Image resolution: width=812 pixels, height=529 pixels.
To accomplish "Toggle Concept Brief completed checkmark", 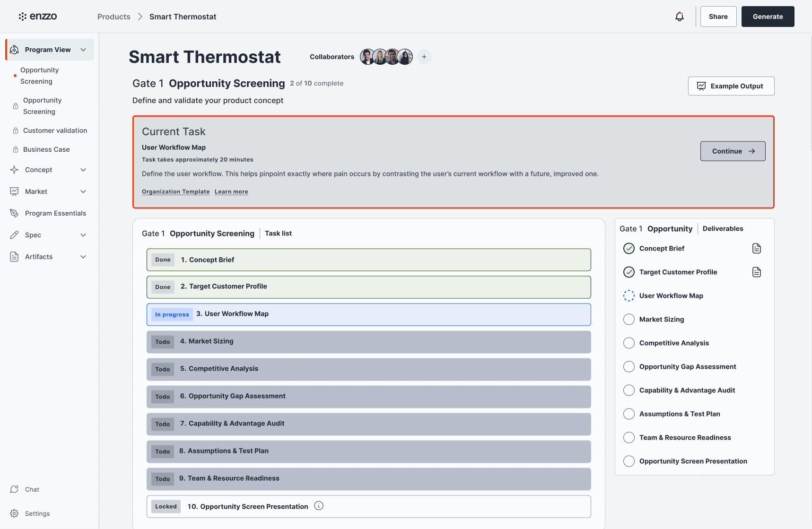I will (x=629, y=249).
